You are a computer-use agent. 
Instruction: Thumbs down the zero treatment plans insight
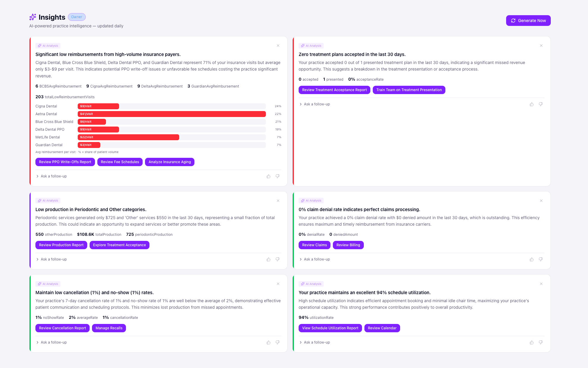(x=541, y=104)
